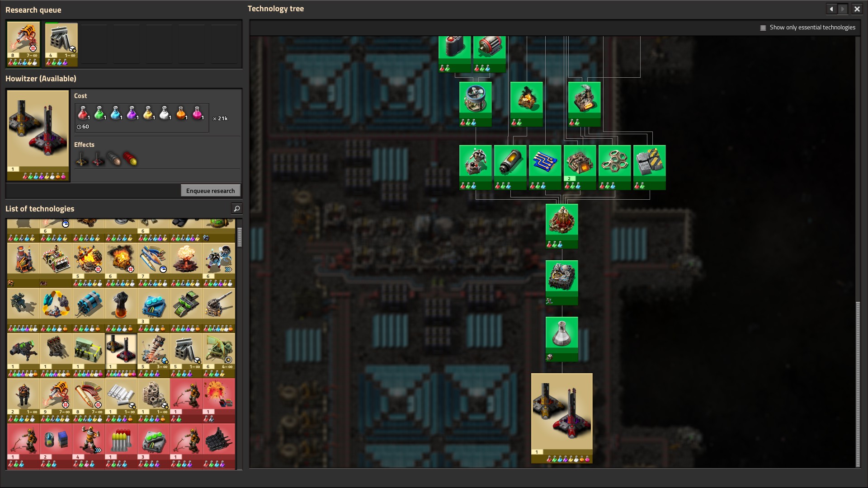868x488 pixels.
Task: Enable Show only essential technologies checkbox
Action: (x=763, y=28)
